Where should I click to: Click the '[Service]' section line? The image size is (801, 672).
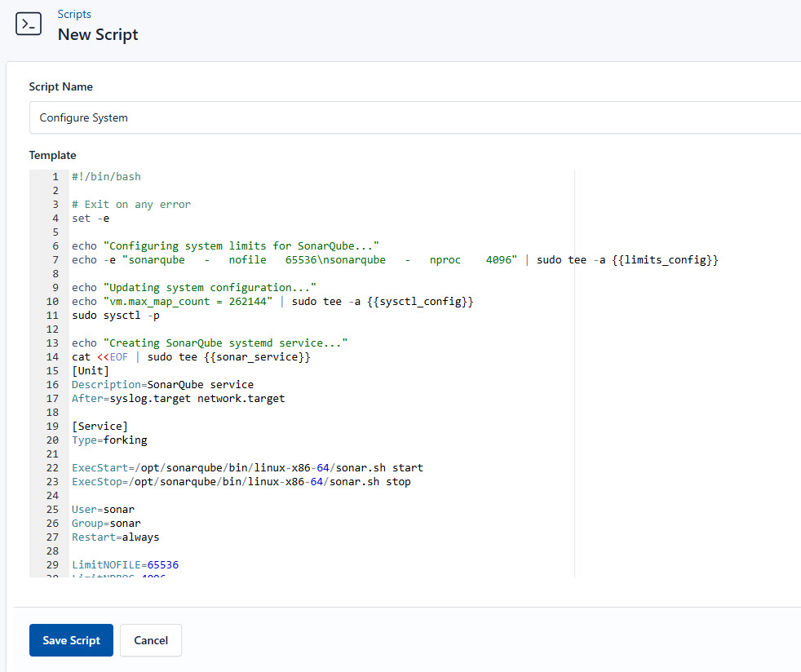click(x=100, y=427)
